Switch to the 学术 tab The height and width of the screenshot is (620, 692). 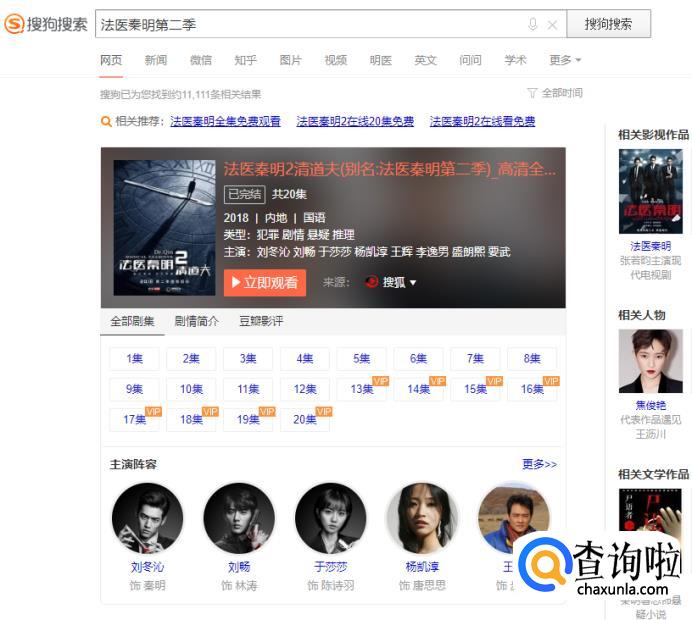[515, 60]
